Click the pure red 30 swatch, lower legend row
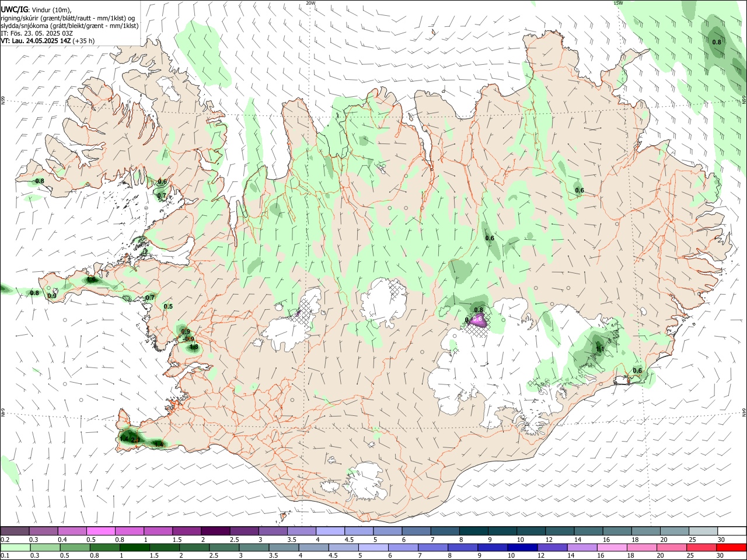 (x=732, y=547)
